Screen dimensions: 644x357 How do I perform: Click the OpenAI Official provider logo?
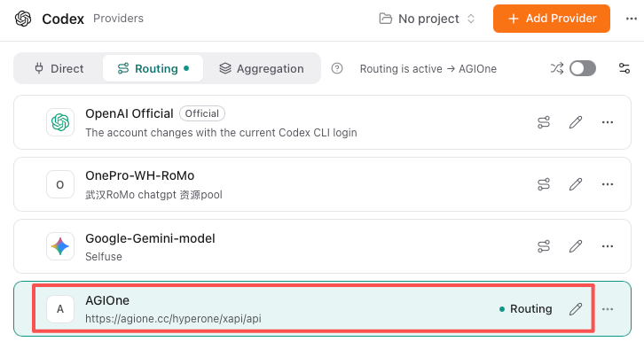coord(60,122)
